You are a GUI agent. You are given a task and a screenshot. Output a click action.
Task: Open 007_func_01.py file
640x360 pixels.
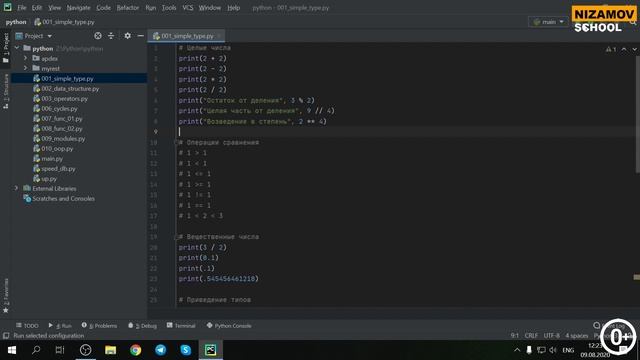pyautogui.click(x=62, y=118)
